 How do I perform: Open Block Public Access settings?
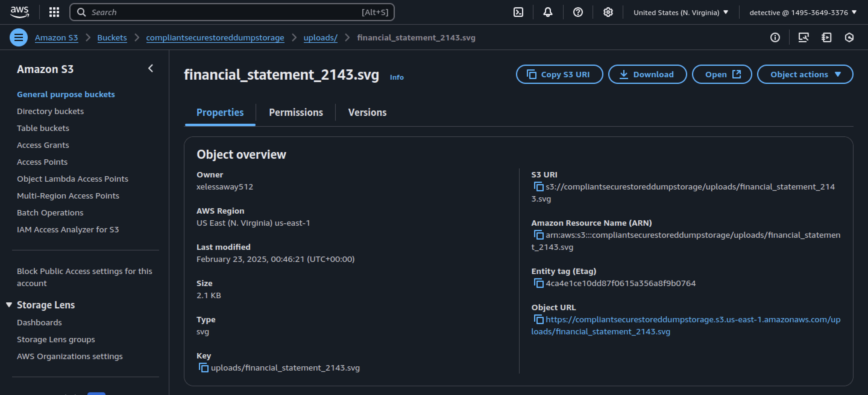[x=85, y=277]
